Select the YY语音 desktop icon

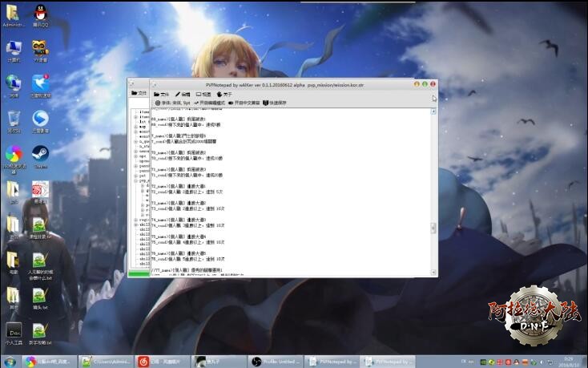(x=41, y=51)
